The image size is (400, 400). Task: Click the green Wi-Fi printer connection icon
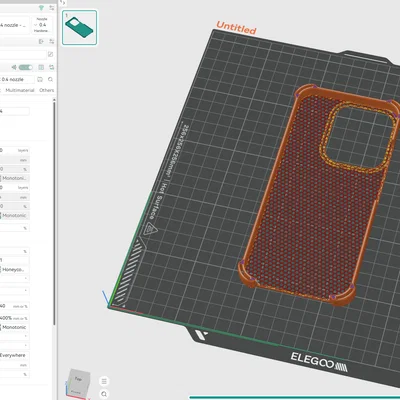[x=41, y=8]
